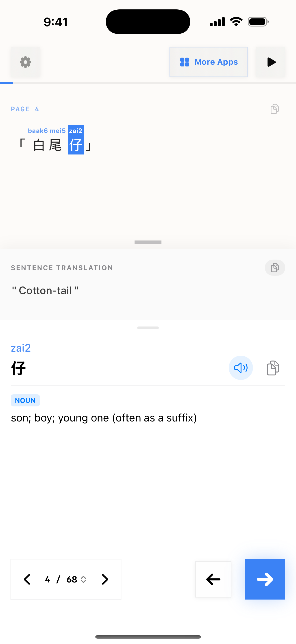Copy the page 4 text
The width and height of the screenshot is (296, 644).
point(274,109)
